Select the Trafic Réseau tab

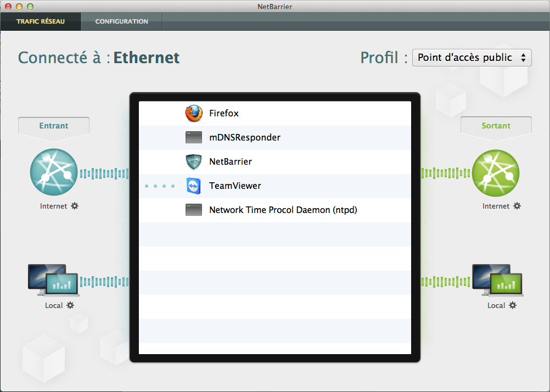pyautogui.click(x=41, y=21)
